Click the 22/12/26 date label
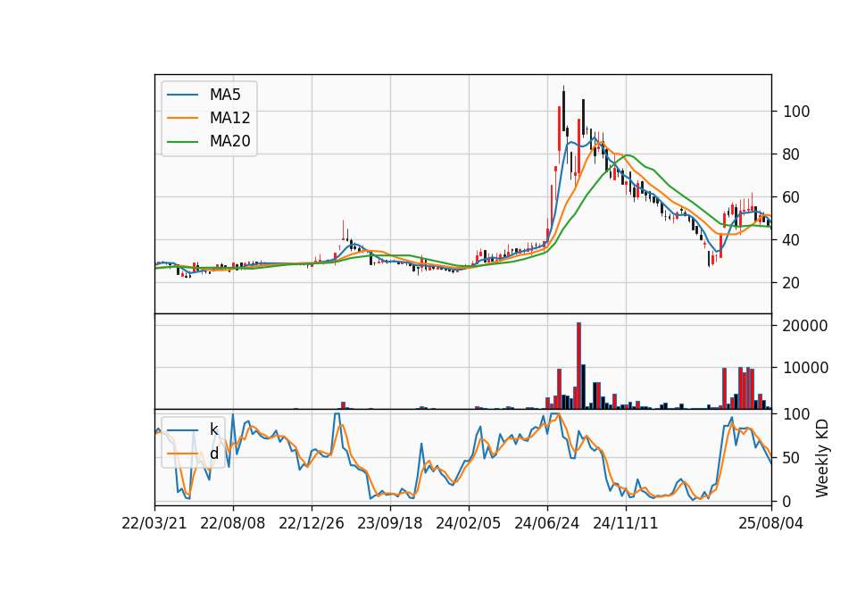The width and height of the screenshot is (857, 616). point(312,523)
